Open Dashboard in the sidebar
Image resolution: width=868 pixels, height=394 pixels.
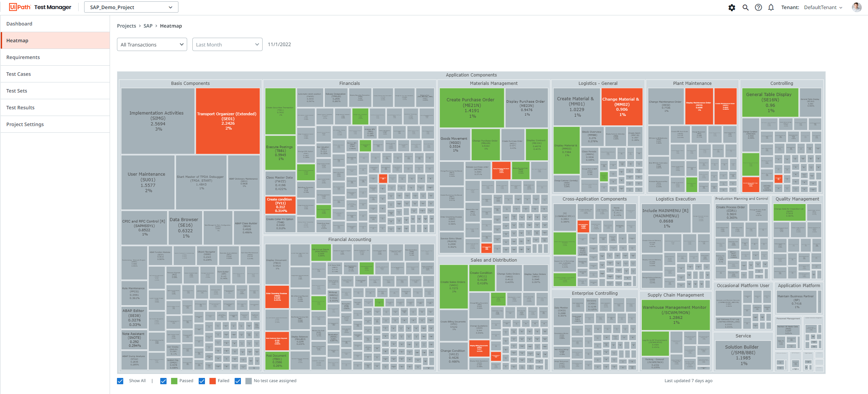(x=55, y=24)
